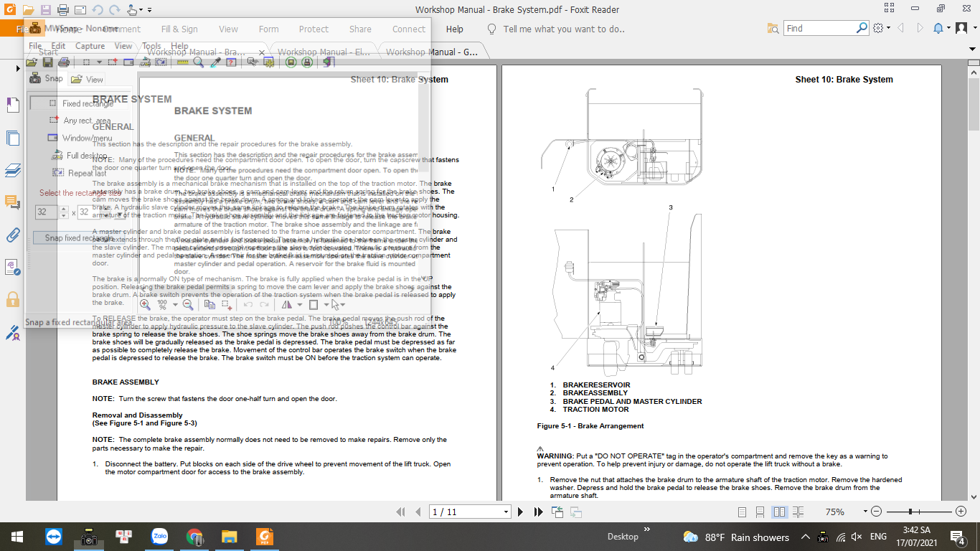Open Zalo from the Windows taskbar
Image resolution: width=980 pixels, height=551 pixels.
(159, 536)
